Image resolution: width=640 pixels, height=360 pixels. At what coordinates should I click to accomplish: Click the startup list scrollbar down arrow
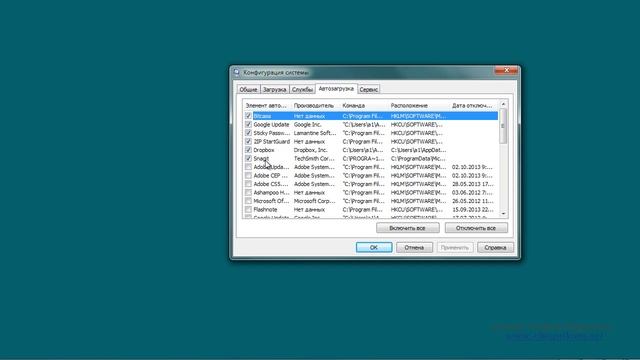503,213
